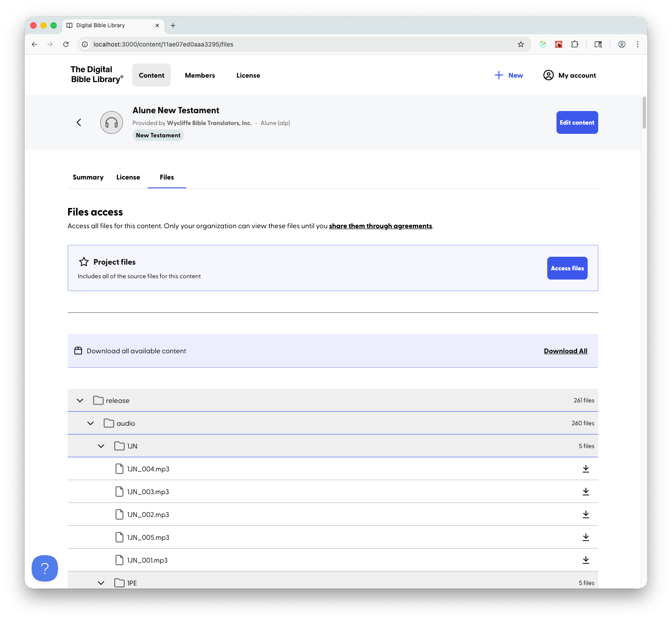The image size is (672, 621).
Task: Open the Chrome three-dot menu
Action: point(638,44)
